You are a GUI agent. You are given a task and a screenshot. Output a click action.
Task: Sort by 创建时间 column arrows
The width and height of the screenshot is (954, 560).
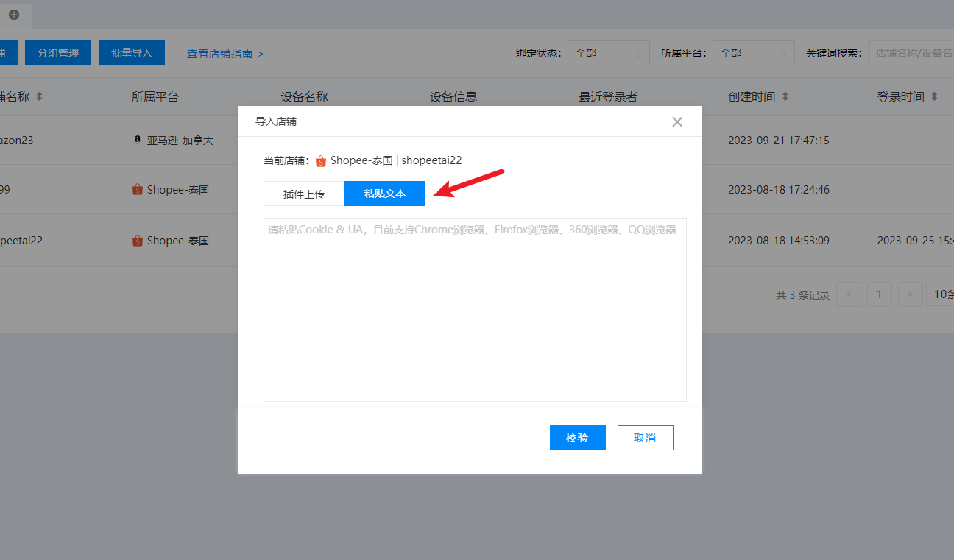click(x=785, y=97)
